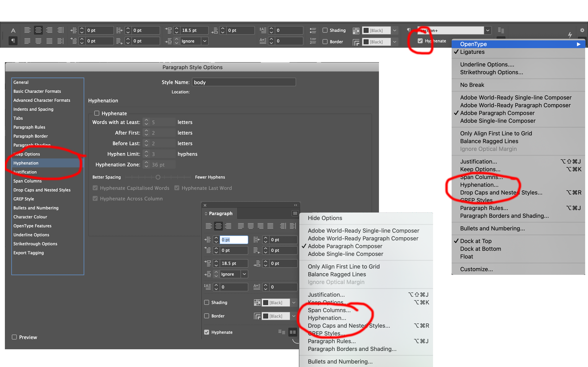
Task: Click the align-right icon in the Paragraph panel
Action: coord(228,226)
